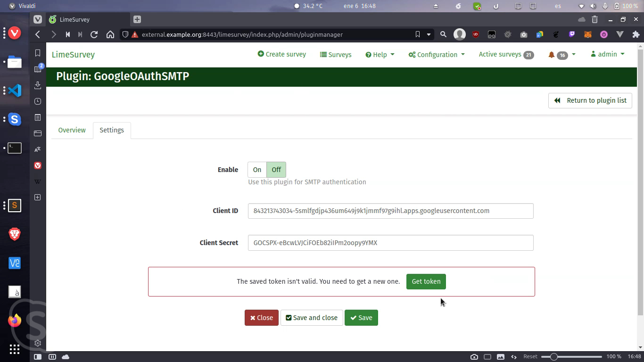Switch Enable toggle to On
The image size is (644, 362).
(x=257, y=170)
